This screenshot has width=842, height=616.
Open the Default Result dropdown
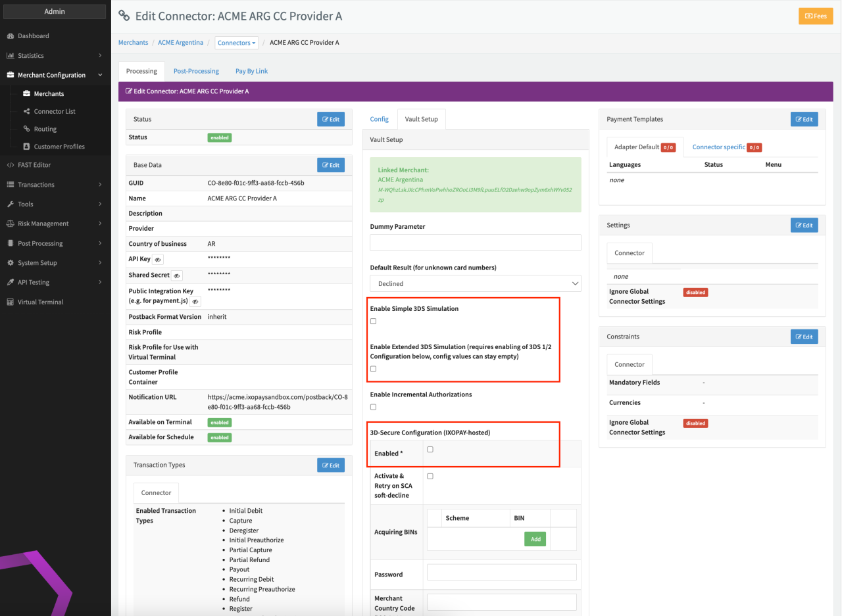tap(475, 283)
